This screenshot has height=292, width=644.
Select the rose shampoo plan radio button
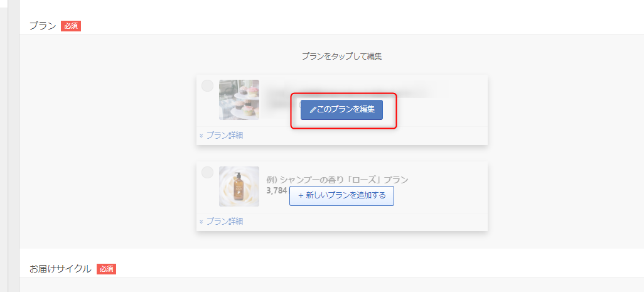[207, 173]
